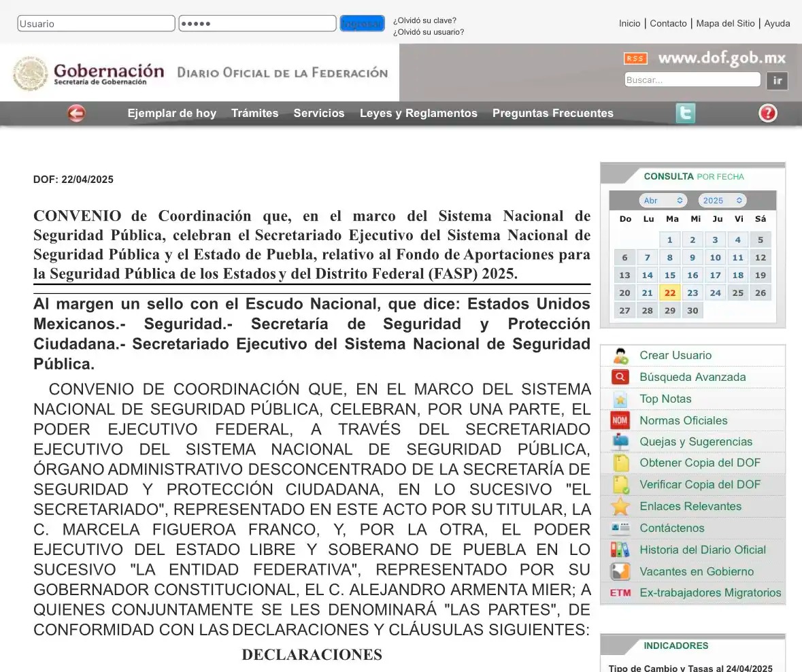802x672 pixels.
Task: Click the Contacto top link
Action: pyautogui.click(x=668, y=24)
